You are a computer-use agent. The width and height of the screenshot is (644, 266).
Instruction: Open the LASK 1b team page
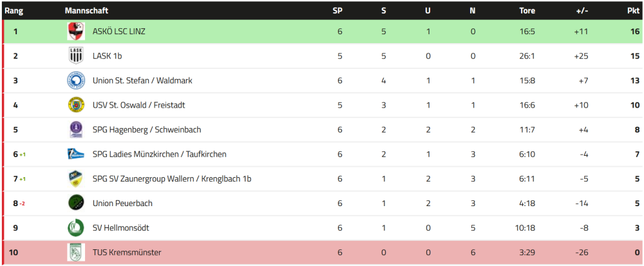pos(107,56)
